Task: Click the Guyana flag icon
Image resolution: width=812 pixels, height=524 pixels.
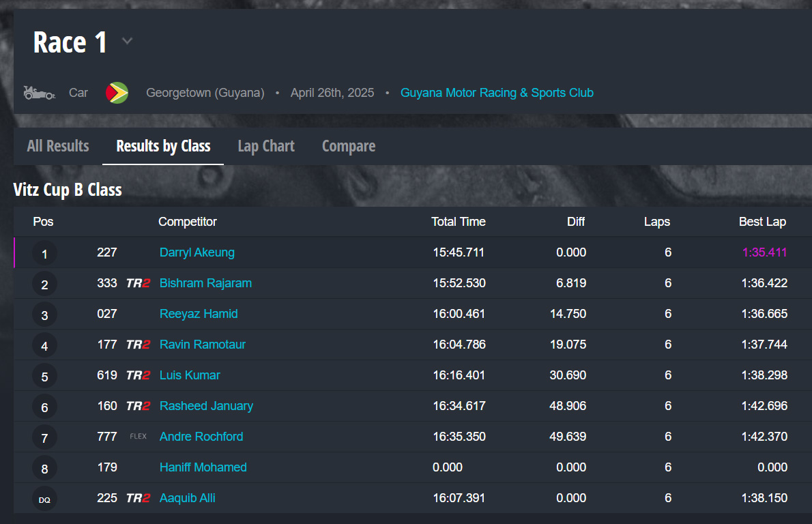Action: [117, 93]
